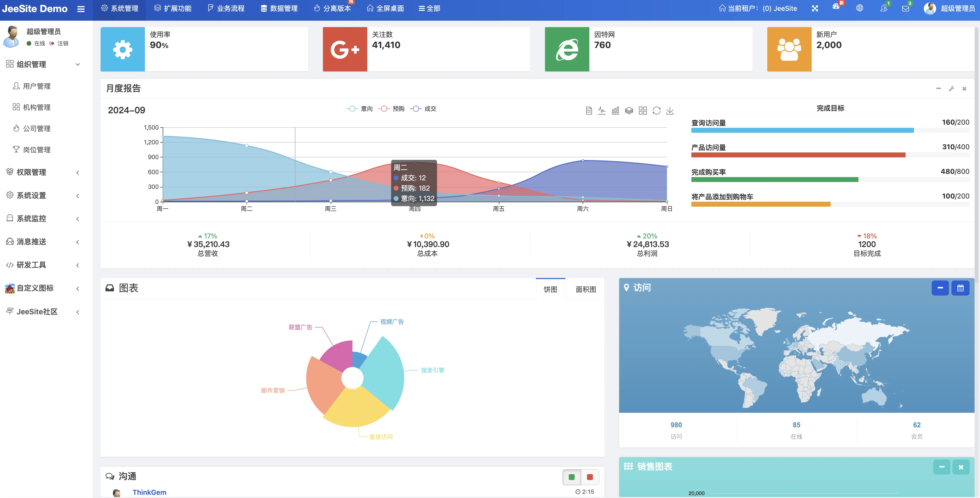The width and height of the screenshot is (980, 498).
Task: Open 用户管理 in sidebar
Action: pos(36,86)
